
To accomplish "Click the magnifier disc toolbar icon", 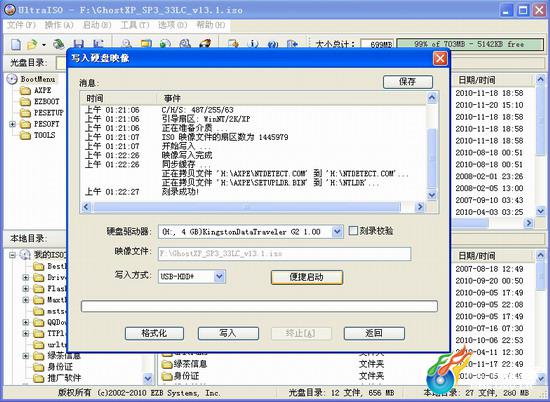I will (126, 44).
